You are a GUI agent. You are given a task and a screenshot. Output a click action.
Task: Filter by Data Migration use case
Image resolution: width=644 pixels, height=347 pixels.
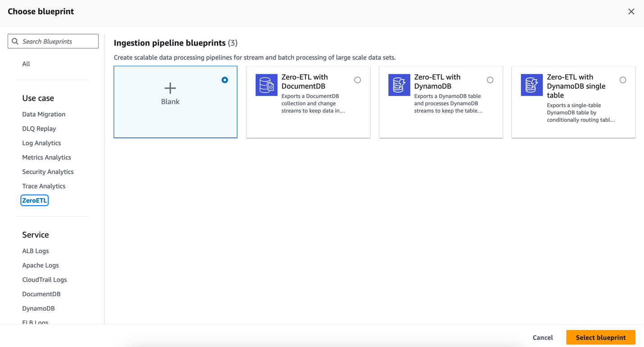coord(44,114)
